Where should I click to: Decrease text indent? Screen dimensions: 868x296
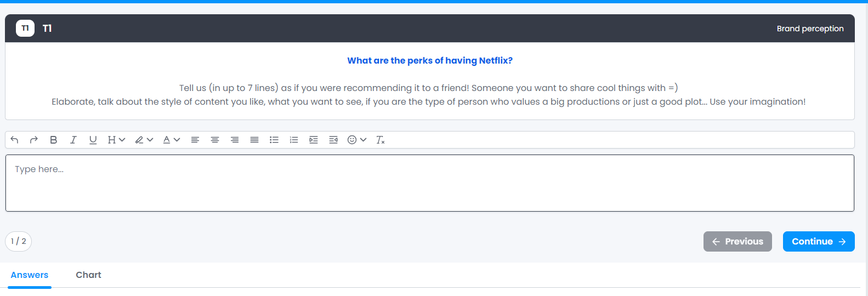tap(333, 140)
